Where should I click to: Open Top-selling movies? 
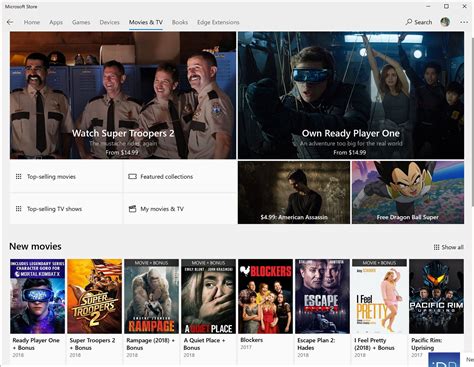[x=66, y=177]
